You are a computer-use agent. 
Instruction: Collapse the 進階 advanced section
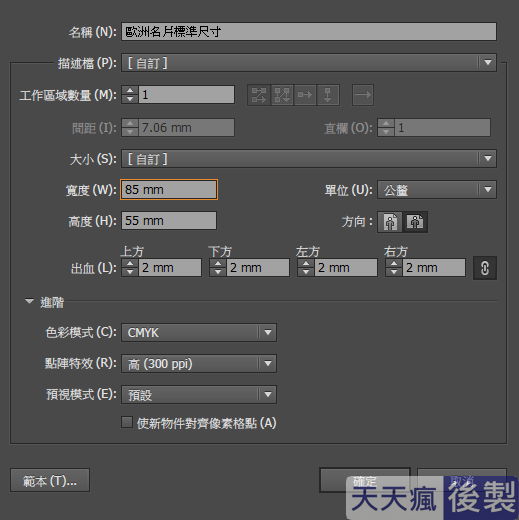(29, 301)
